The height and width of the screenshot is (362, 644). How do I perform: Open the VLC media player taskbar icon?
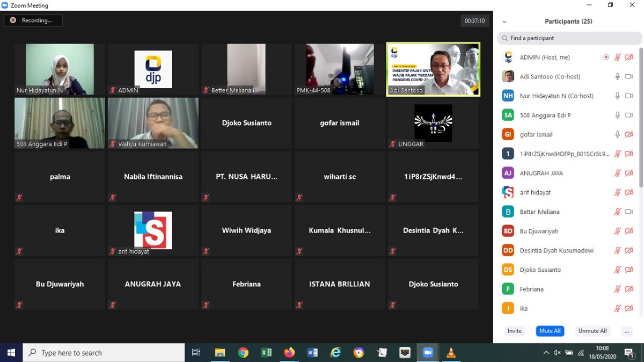coord(451,353)
